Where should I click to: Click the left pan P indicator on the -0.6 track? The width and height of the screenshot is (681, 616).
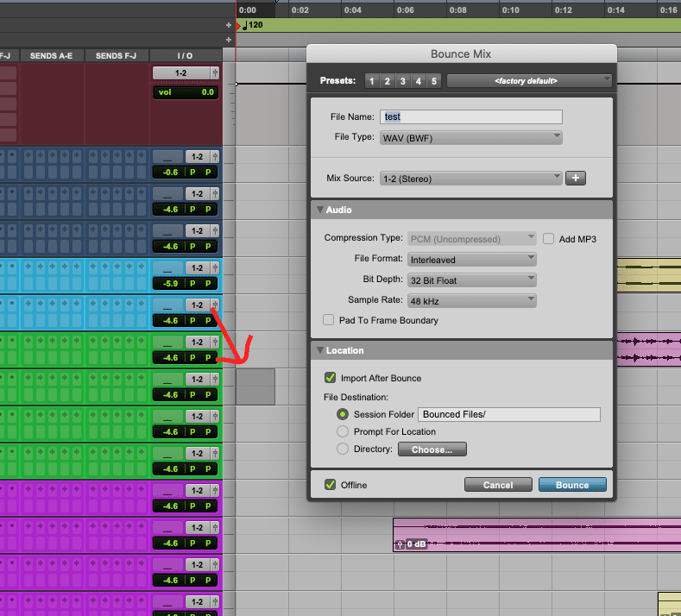[192, 173]
